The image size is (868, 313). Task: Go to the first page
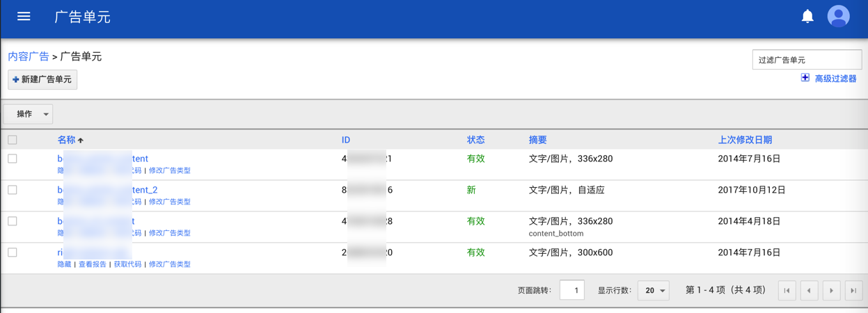click(787, 291)
